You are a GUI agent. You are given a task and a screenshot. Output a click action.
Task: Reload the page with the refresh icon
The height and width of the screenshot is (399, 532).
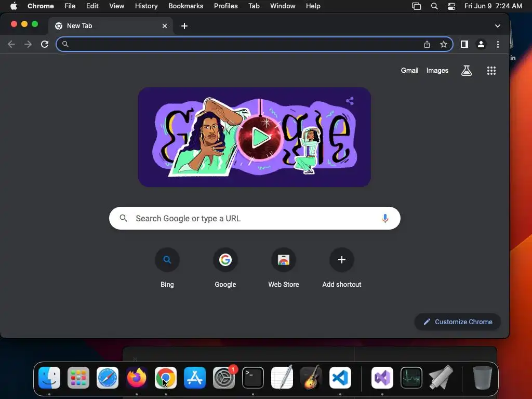pyautogui.click(x=45, y=44)
